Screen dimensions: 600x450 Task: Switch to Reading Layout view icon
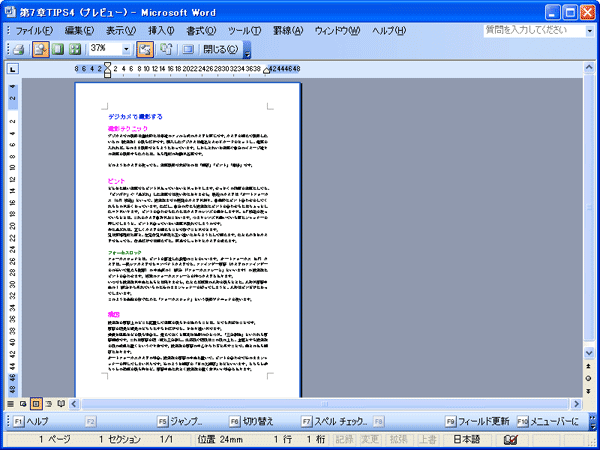pyautogui.click(x=61, y=404)
